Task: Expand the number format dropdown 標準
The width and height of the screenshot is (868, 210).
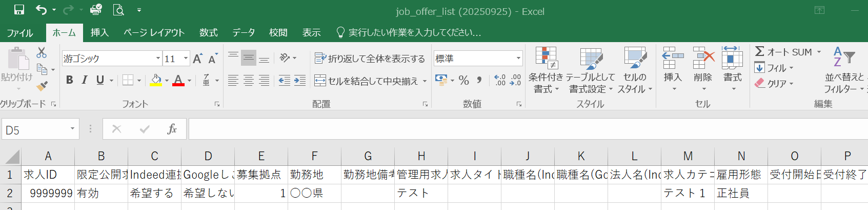Action: click(518, 59)
